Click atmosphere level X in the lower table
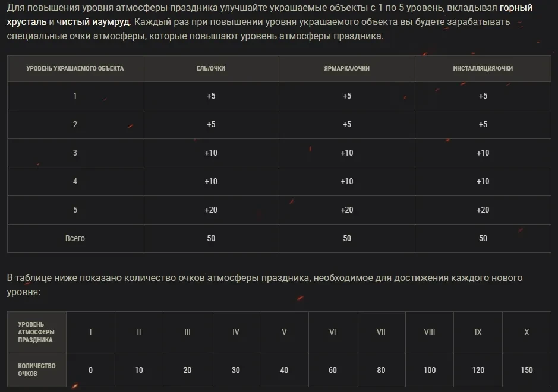This screenshot has height=392, width=558. point(527,332)
